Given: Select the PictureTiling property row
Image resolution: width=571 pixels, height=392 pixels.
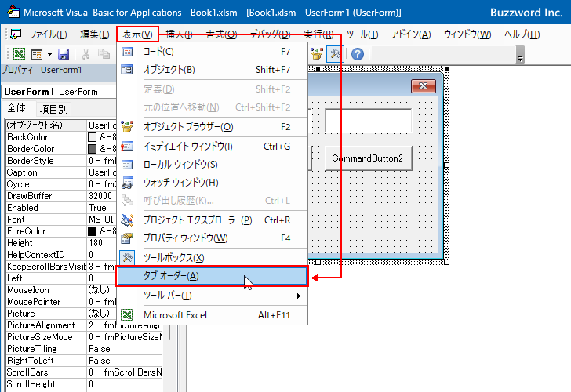Looking at the screenshot, I should tap(85, 349).
